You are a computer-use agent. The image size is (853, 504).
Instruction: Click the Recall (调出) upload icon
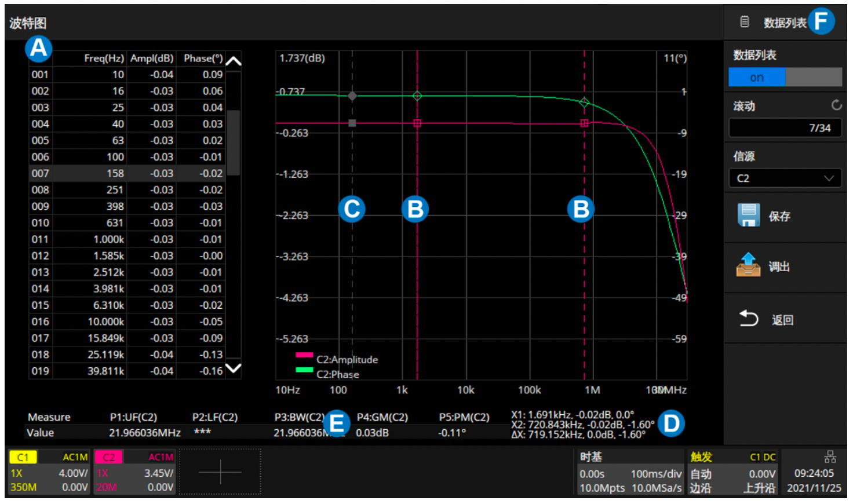click(x=748, y=265)
